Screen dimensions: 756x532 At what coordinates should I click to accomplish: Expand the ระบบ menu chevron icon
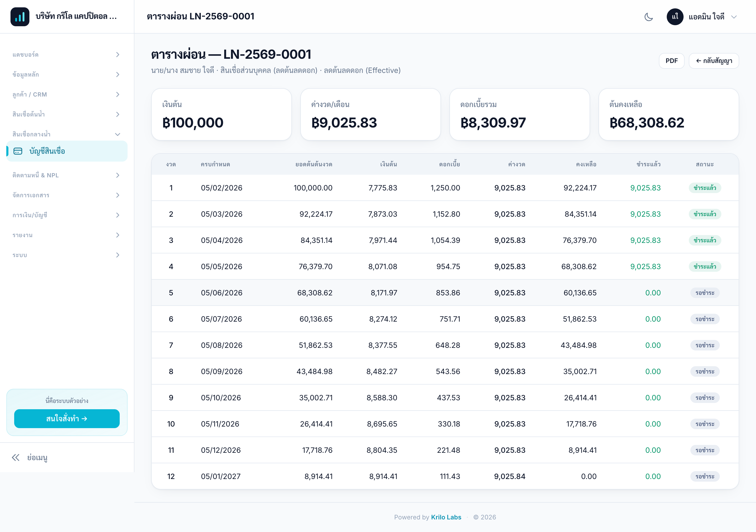[118, 255]
